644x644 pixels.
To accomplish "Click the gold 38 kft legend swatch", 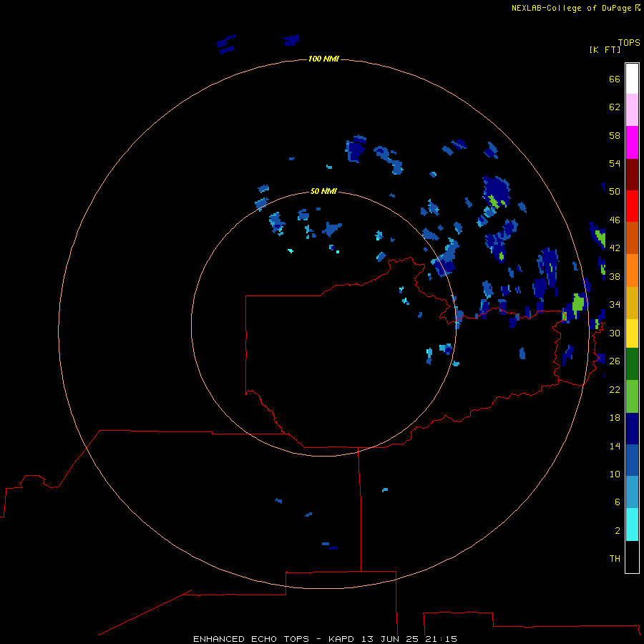I will click(x=632, y=303).
